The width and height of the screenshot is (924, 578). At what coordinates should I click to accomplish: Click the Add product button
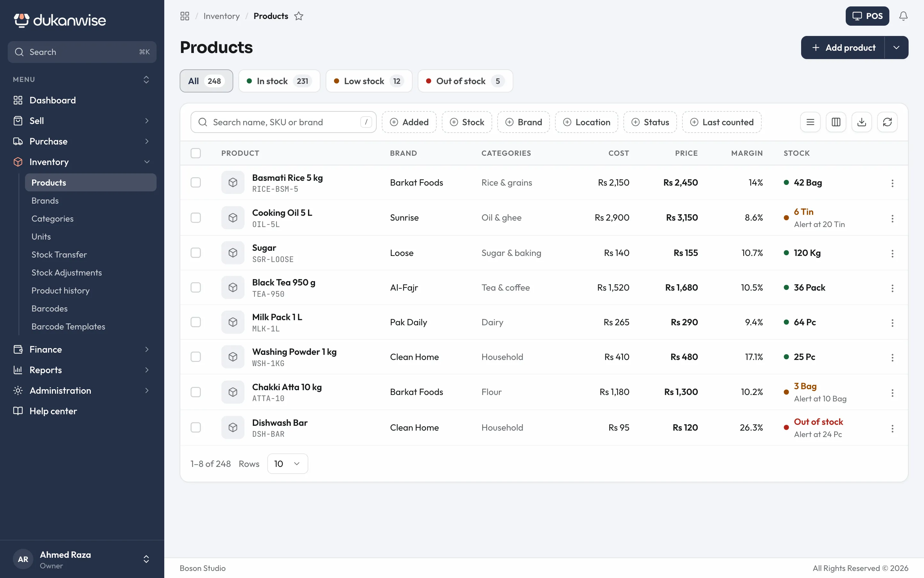pos(843,48)
